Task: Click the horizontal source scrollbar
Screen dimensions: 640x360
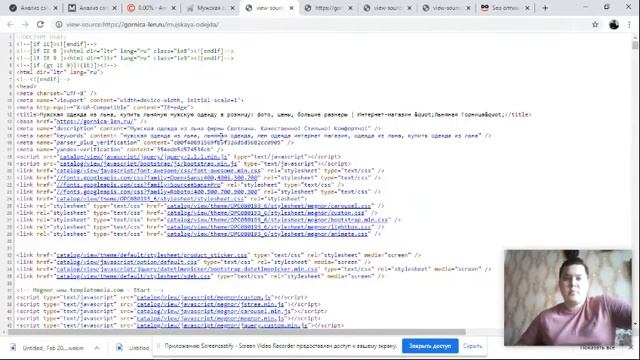Action: point(237,332)
